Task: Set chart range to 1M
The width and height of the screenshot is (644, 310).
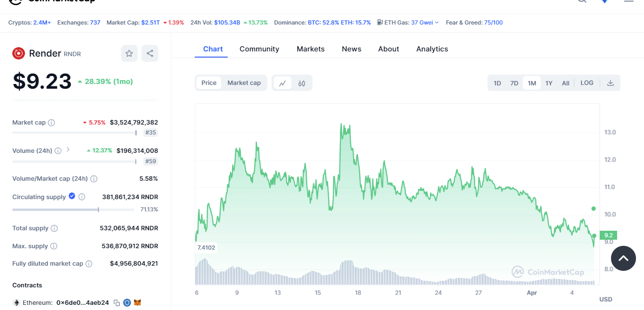Action: click(532, 83)
